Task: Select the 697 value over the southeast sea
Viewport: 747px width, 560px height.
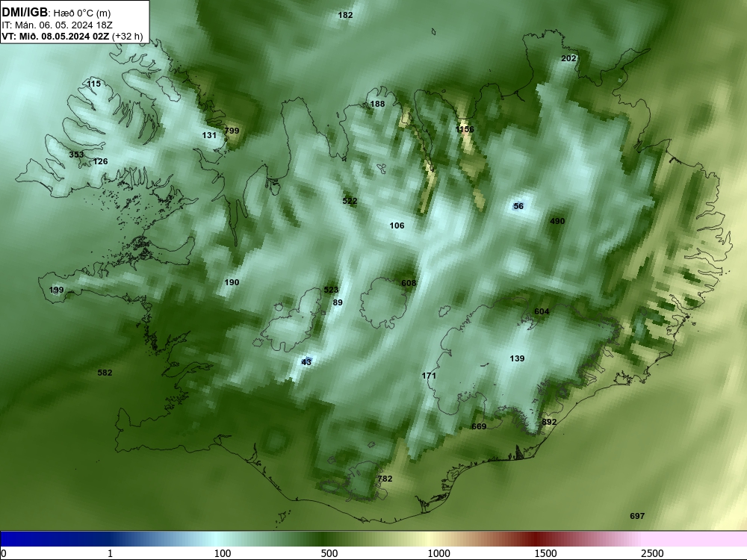Action: [637, 516]
